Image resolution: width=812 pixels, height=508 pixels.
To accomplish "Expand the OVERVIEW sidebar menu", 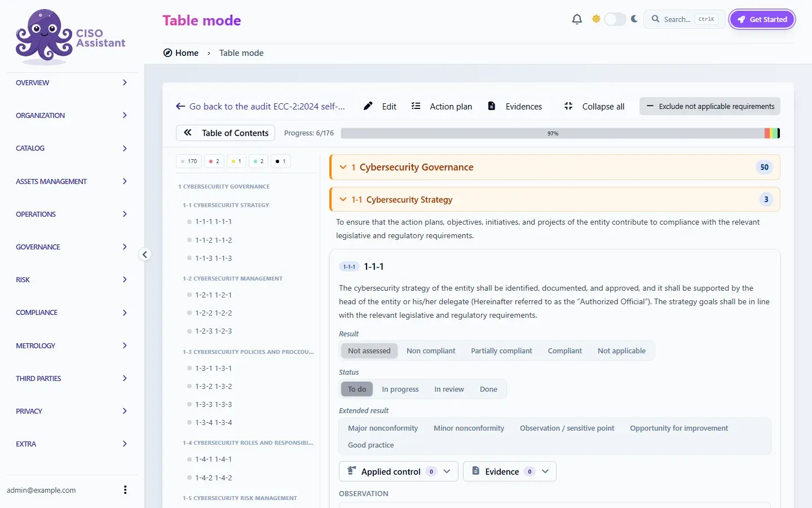I will click(72, 82).
